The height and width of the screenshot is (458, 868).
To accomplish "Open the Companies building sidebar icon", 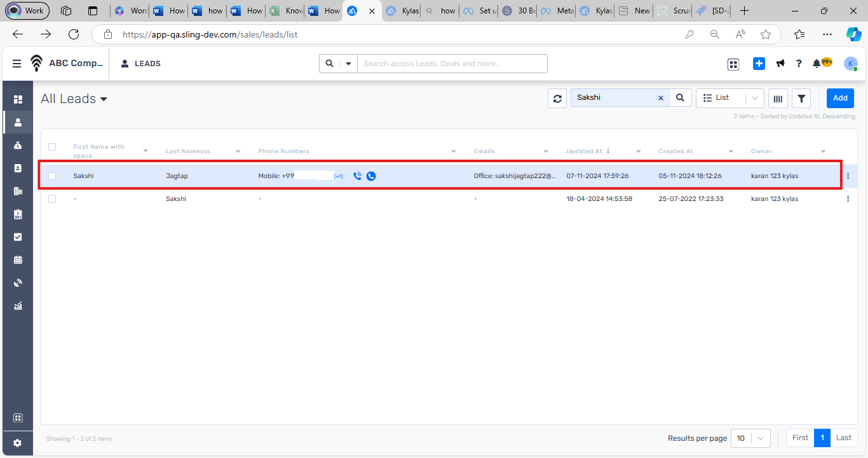I will pos(18,191).
